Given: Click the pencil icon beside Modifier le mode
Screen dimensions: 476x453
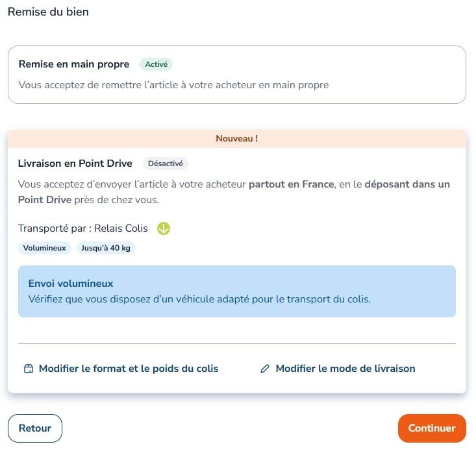Looking at the screenshot, I should click(265, 369).
